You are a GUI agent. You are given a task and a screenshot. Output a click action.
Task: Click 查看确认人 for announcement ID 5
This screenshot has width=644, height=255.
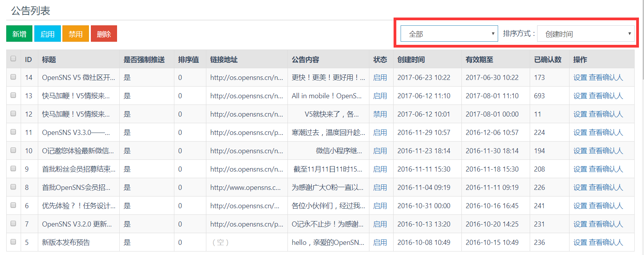pos(606,243)
